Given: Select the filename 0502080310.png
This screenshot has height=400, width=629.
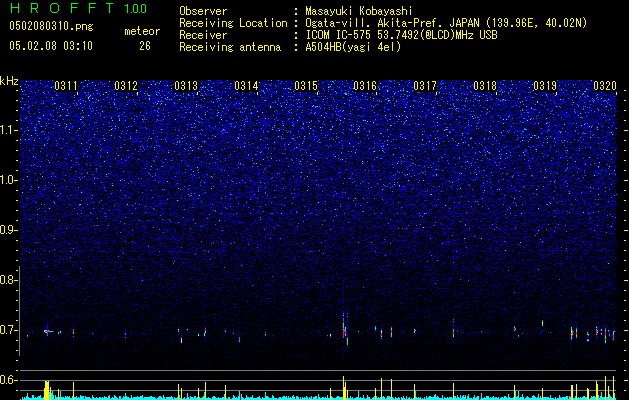Looking at the screenshot, I should [51, 27].
